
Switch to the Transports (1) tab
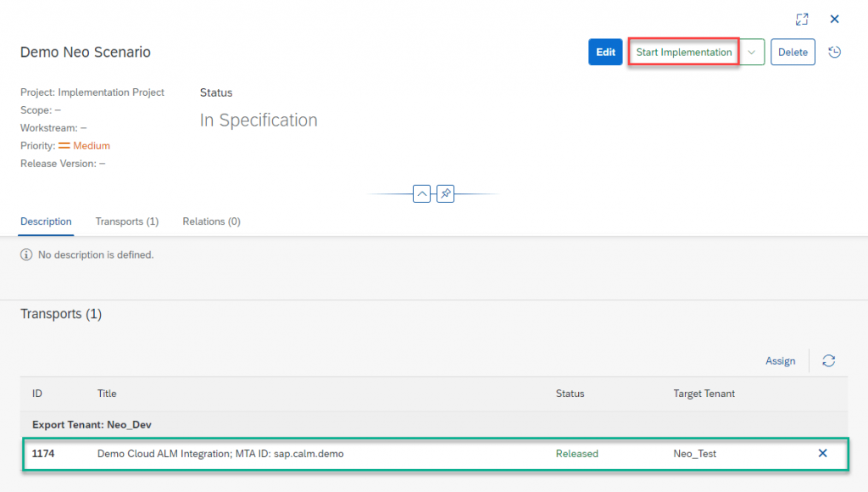coord(127,221)
